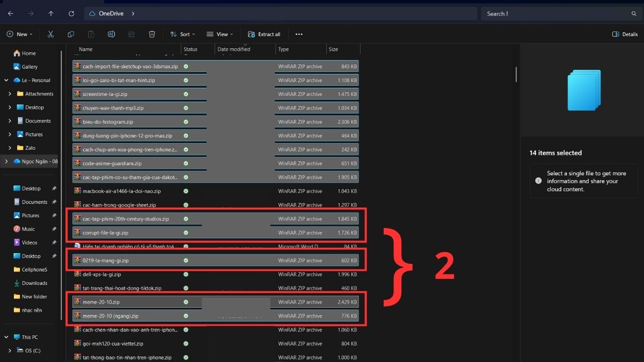The height and width of the screenshot is (362, 644).
Task: Open the Sort dropdown
Action: (x=182, y=34)
